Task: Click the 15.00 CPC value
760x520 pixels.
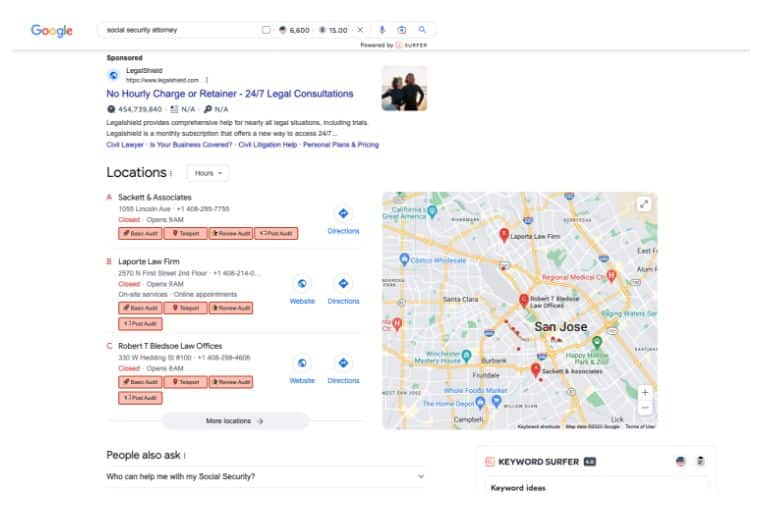Action: [338, 30]
